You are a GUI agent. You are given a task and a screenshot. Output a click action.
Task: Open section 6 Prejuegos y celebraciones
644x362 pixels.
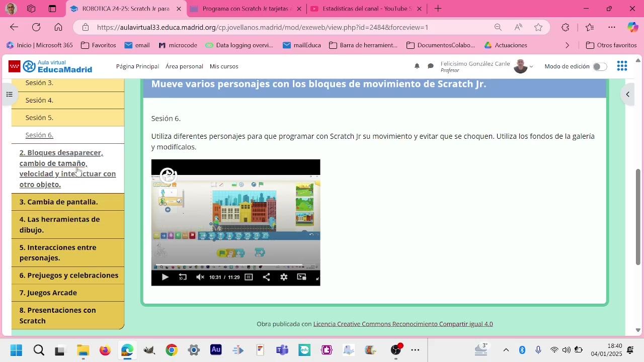pos(69,275)
